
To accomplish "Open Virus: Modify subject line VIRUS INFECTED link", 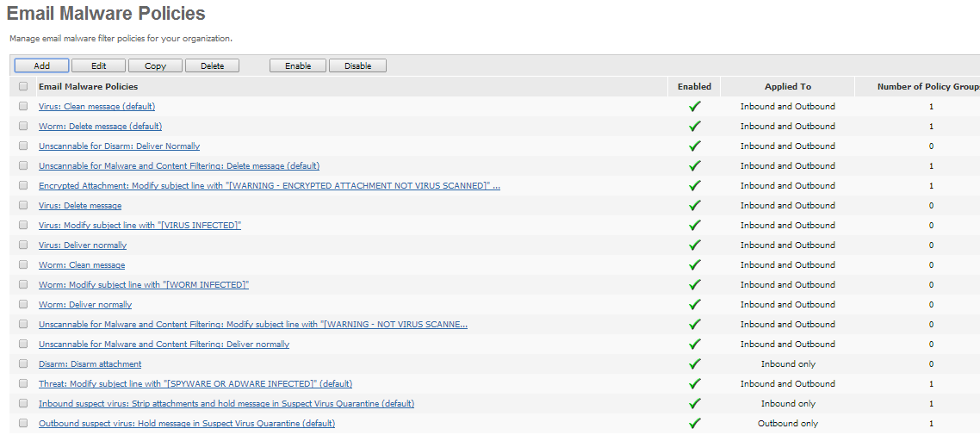I will tap(140, 226).
